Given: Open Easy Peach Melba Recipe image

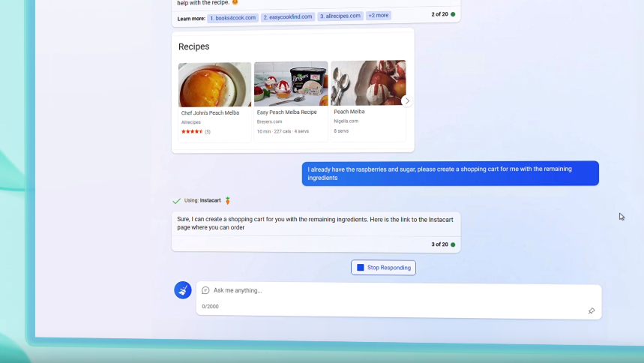Looking at the screenshot, I should [x=291, y=84].
